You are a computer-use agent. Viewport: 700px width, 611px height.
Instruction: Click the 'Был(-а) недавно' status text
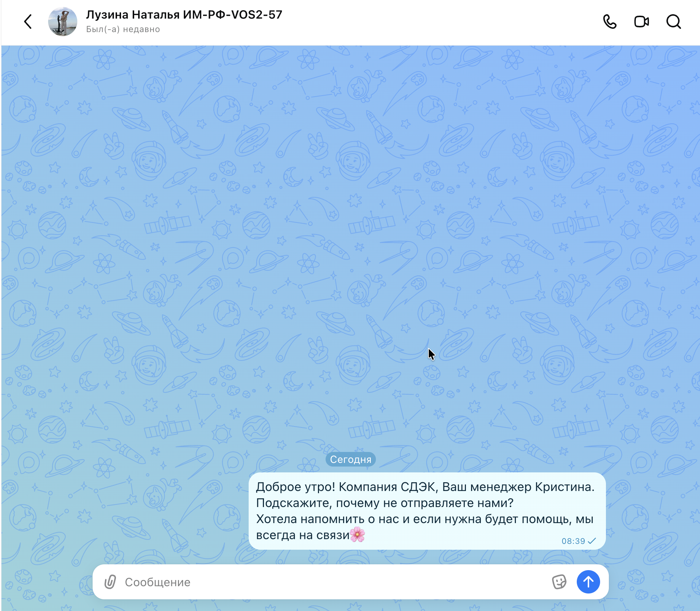click(123, 29)
